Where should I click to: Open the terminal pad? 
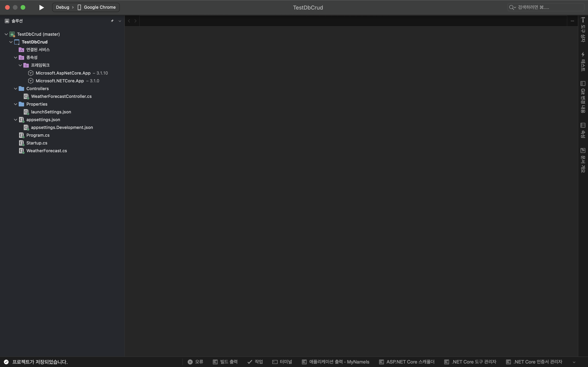point(282,362)
